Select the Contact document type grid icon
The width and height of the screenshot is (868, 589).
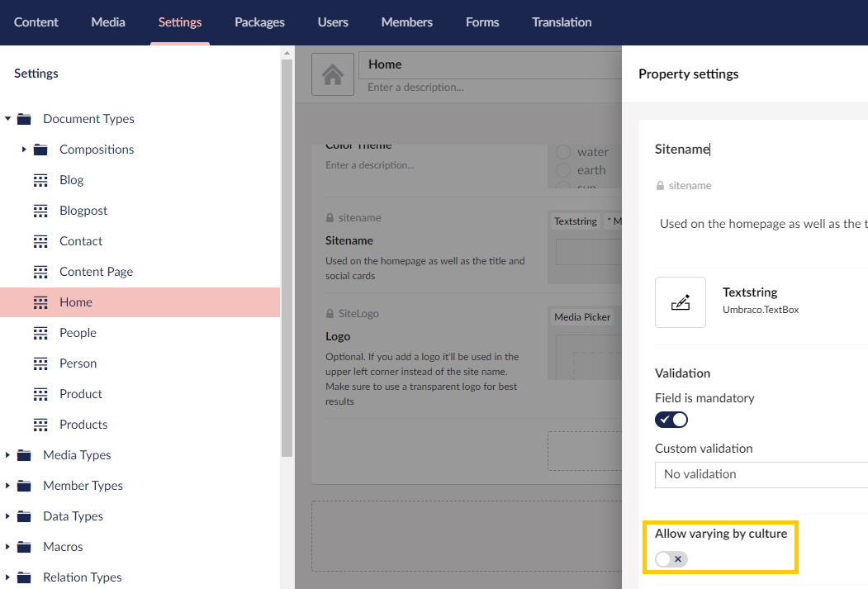point(40,240)
